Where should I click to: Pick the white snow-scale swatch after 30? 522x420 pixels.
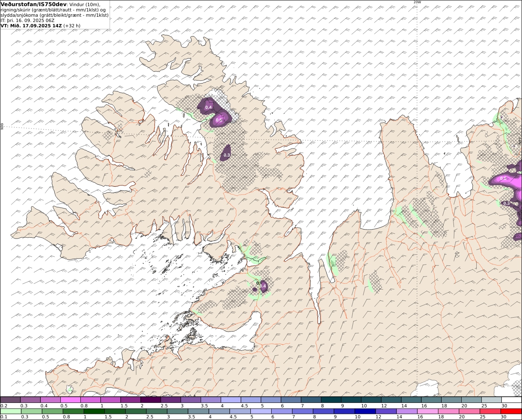pyautogui.click(x=512, y=400)
